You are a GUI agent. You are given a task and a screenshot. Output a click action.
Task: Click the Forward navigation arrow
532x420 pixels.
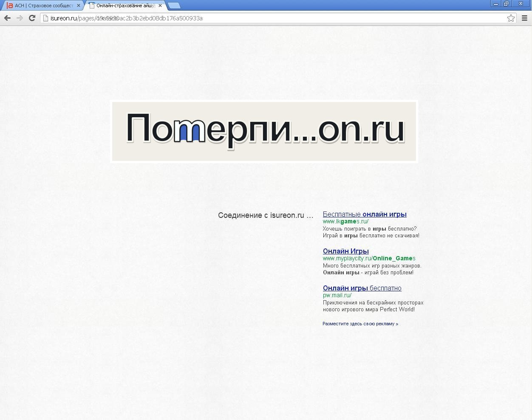[20, 18]
